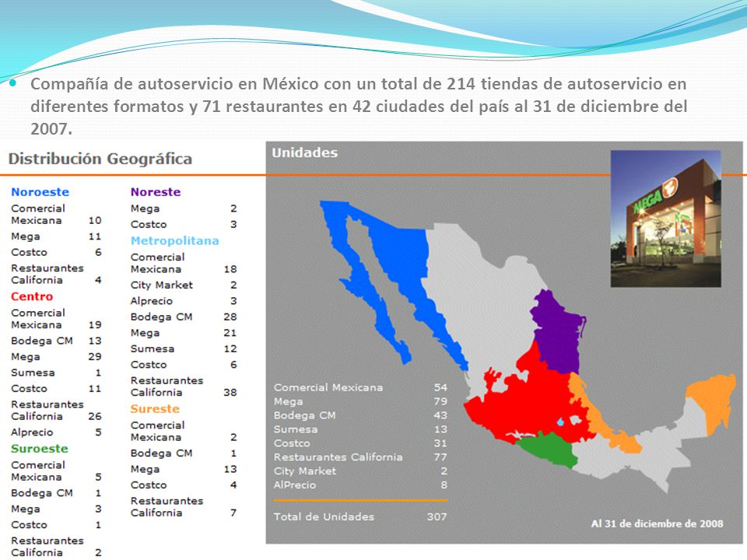
Task: Click the Mega total count 79
Action: [440, 401]
